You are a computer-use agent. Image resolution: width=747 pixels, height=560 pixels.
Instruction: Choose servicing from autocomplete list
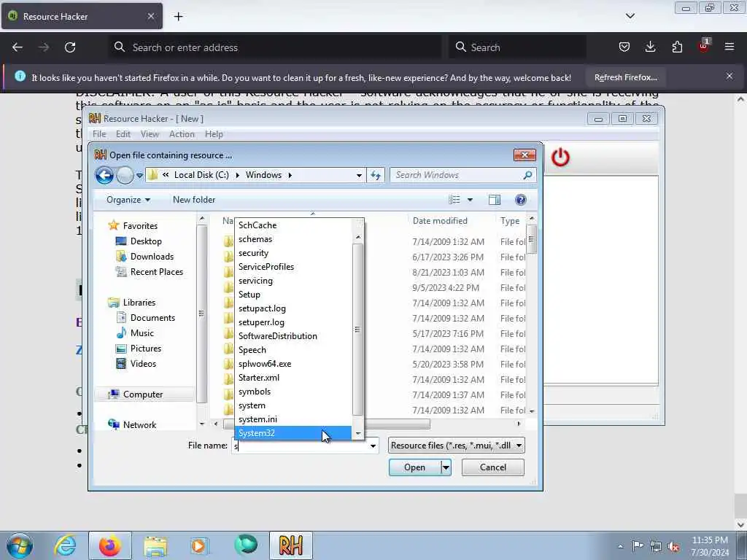click(x=293, y=281)
